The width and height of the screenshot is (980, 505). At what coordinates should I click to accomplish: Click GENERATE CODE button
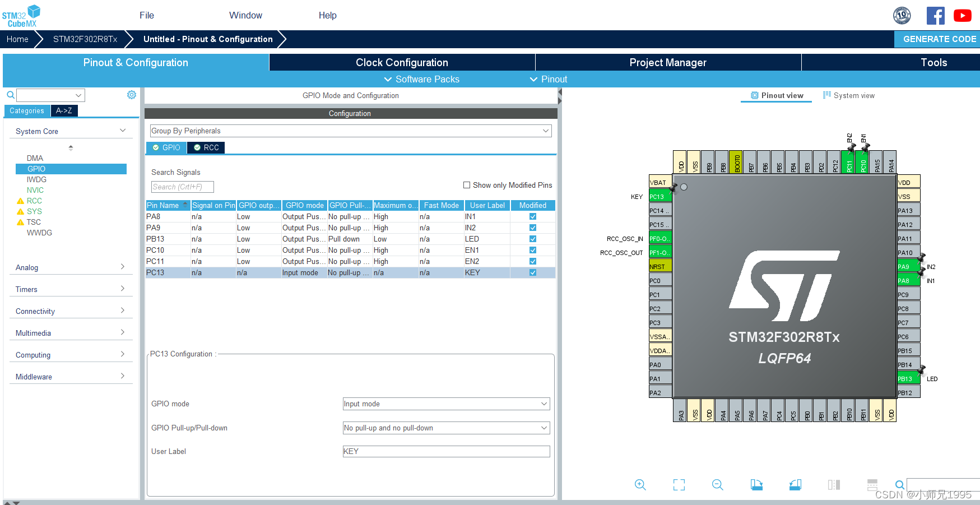tap(937, 39)
